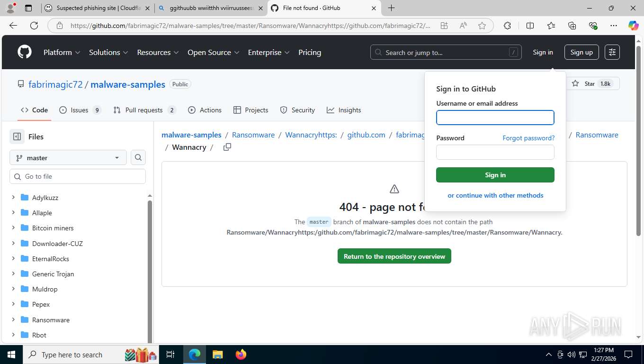Click the browser back arrow
644x364 pixels.
[13, 26]
